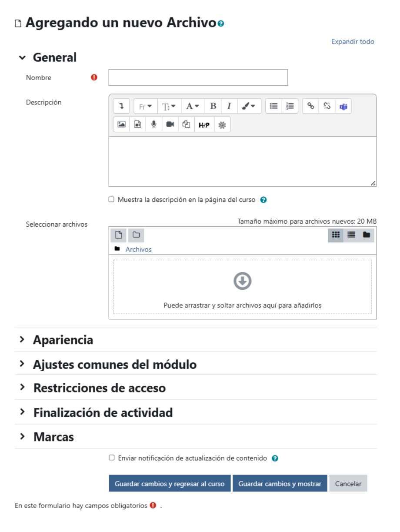Click the red required icon beside Nombre

(x=94, y=77)
